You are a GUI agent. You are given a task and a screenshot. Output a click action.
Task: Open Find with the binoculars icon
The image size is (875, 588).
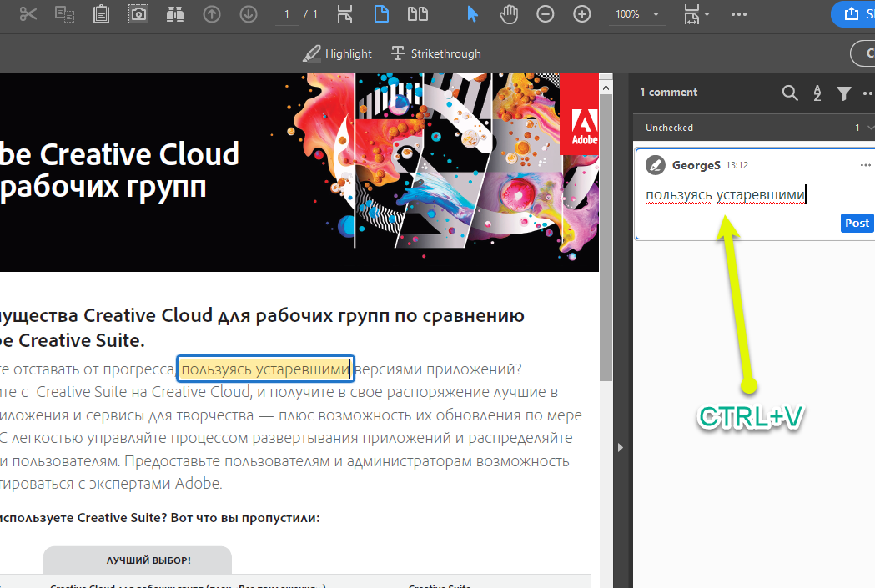(x=174, y=14)
